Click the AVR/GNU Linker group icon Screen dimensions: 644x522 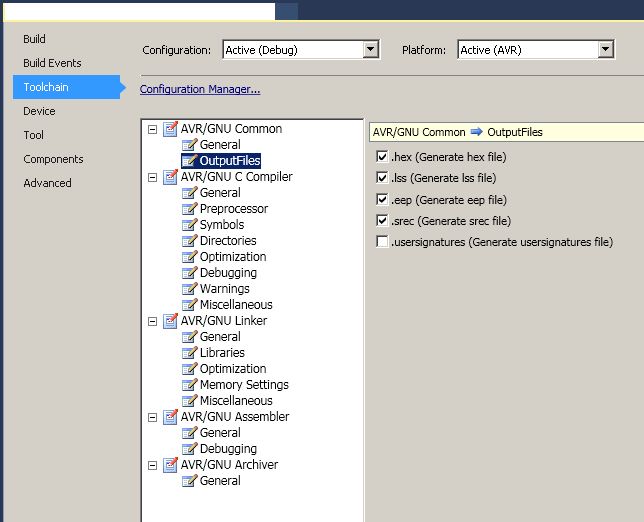click(170, 321)
